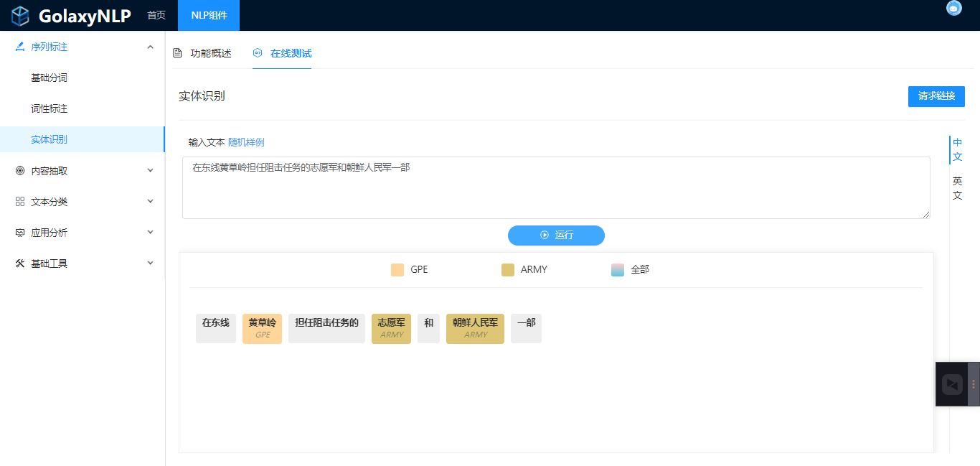Click the 黄草岭 GPE entity chip
The width and height of the screenshot is (980, 466).
point(262,329)
